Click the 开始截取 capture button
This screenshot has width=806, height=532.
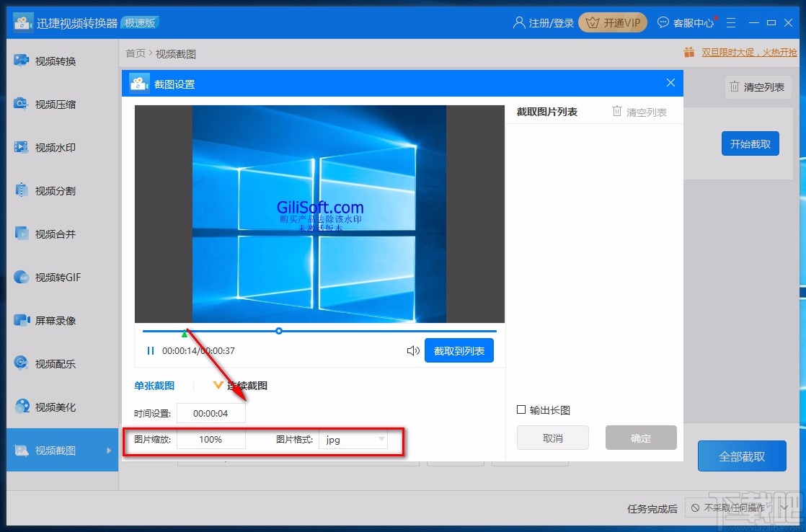pos(750,143)
